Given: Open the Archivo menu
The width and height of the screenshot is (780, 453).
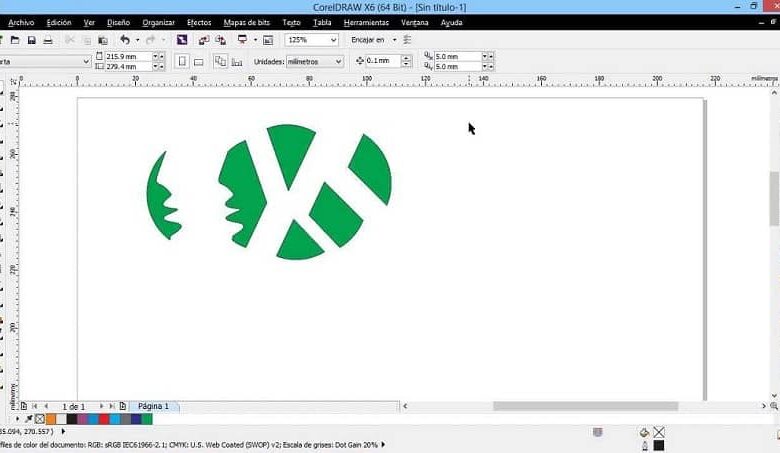Looking at the screenshot, I should 21,22.
